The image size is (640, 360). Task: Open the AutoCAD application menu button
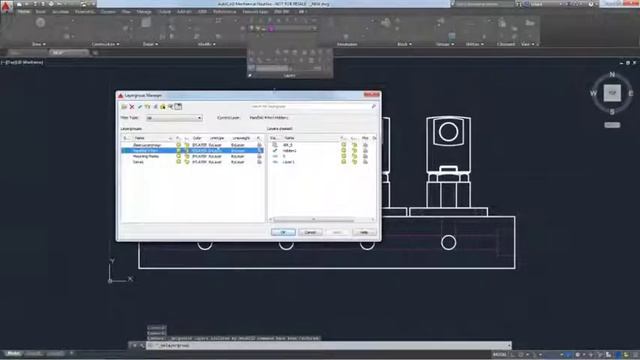[x=6, y=7]
